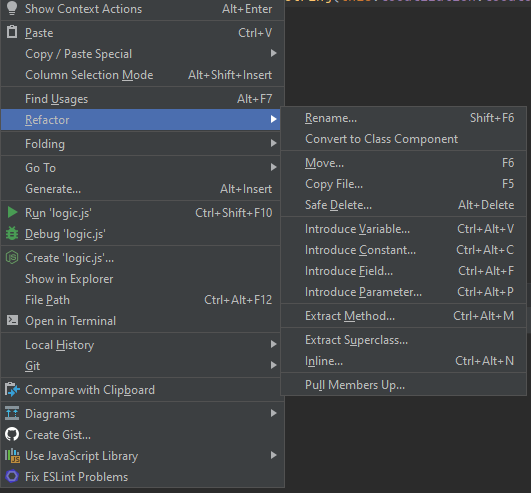531x493 pixels.
Task: Select Open in Terminal
Action: tap(141, 321)
